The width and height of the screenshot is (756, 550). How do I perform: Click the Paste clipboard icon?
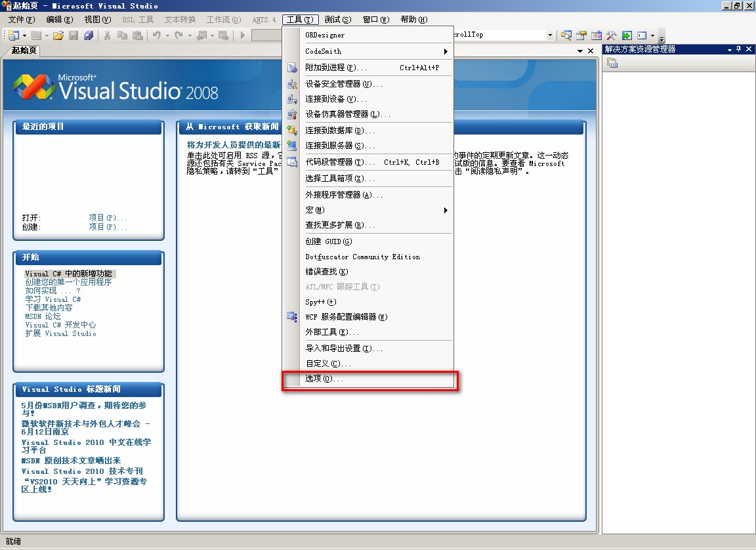(138, 35)
